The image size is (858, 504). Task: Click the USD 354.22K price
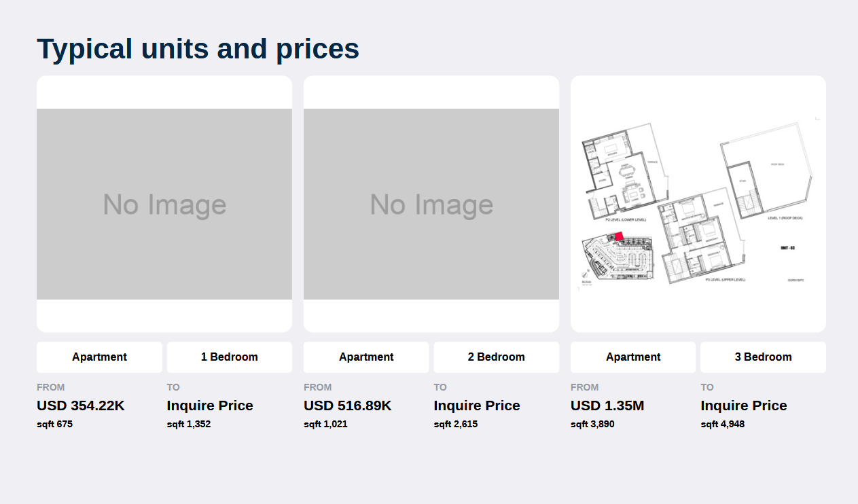81,406
